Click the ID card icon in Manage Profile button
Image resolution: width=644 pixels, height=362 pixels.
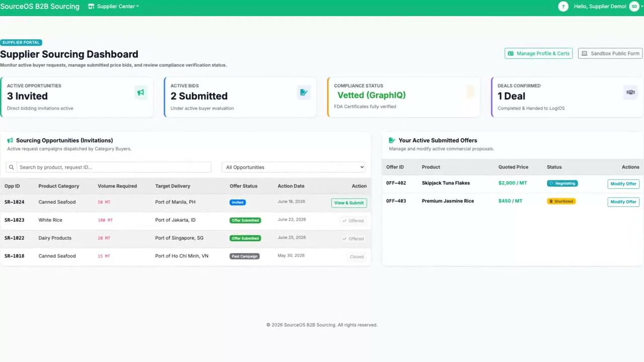click(x=511, y=53)
